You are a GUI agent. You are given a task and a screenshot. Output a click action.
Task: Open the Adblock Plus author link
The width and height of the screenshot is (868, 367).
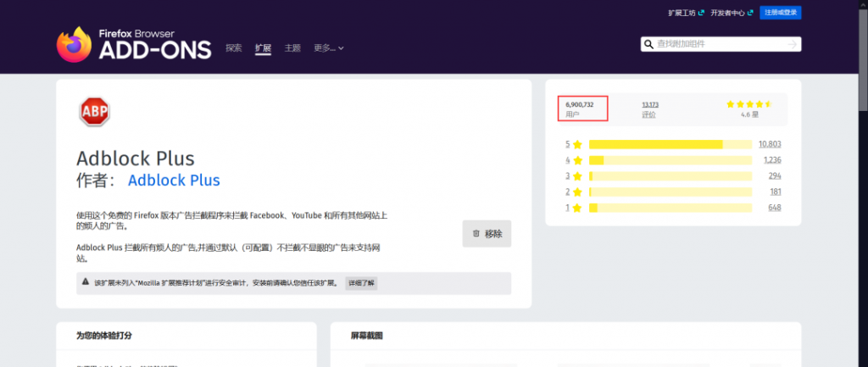click(x=174, y=181)
